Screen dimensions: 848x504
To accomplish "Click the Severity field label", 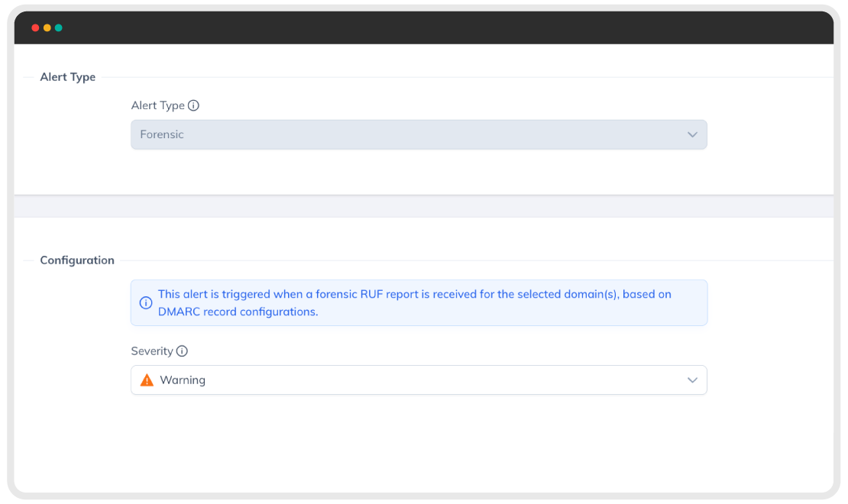I will click(152, 351).
